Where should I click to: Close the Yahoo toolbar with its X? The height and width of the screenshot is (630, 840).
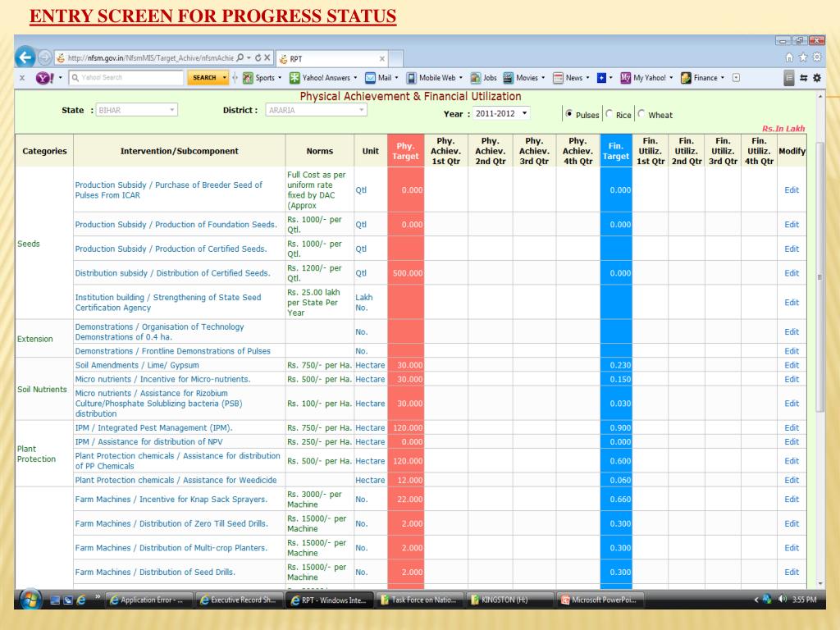tap(22, 78)
